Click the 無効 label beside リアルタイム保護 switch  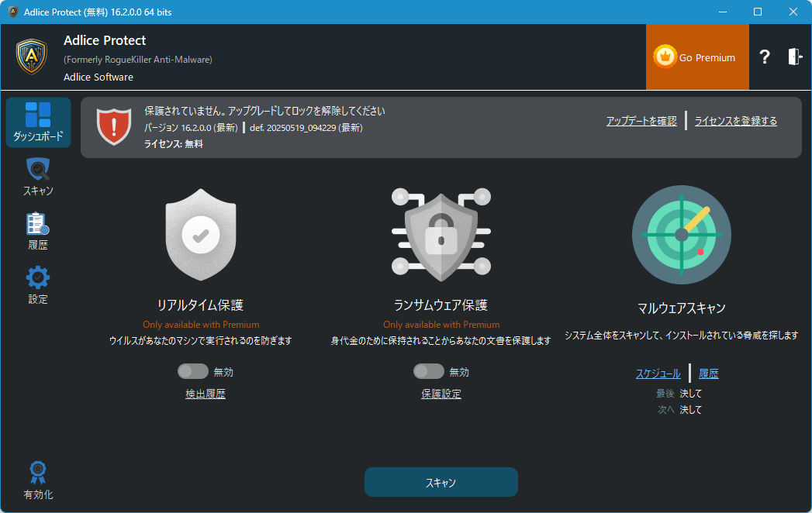click(x=223, y=372)
